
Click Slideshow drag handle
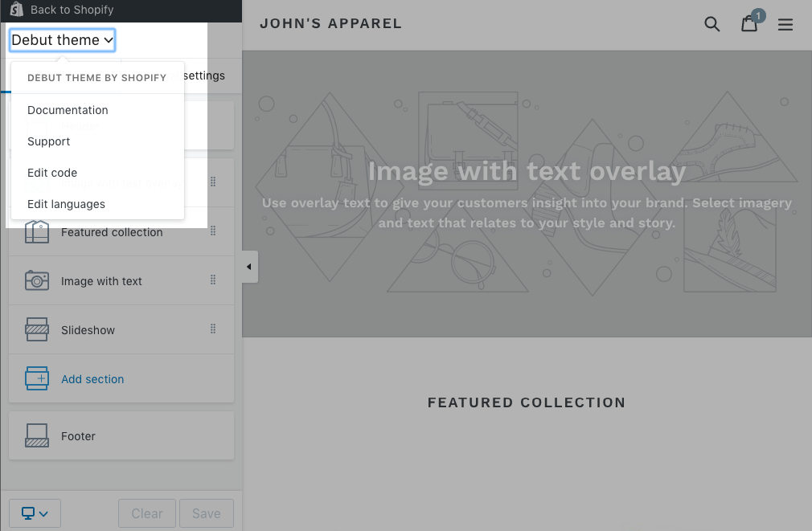point(213,329)
